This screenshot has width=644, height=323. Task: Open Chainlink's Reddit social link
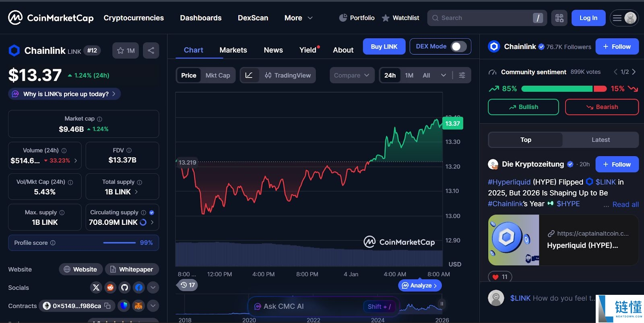click(110, 288)
